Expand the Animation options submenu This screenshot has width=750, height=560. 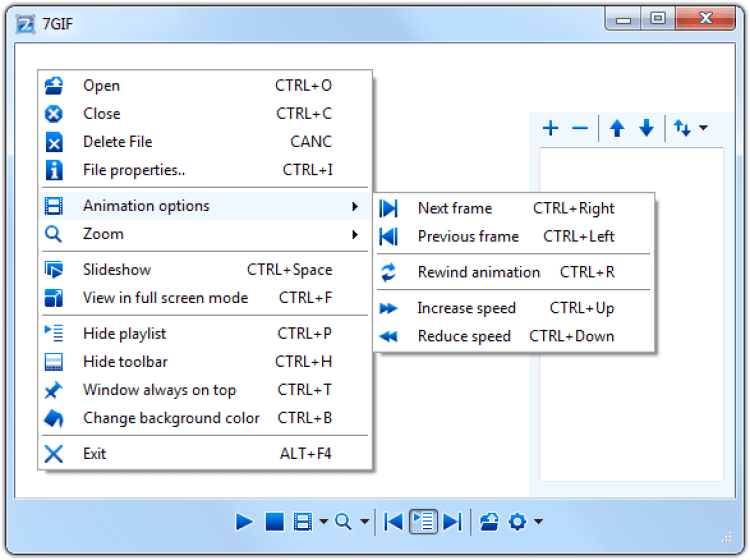tap(205, 206)
